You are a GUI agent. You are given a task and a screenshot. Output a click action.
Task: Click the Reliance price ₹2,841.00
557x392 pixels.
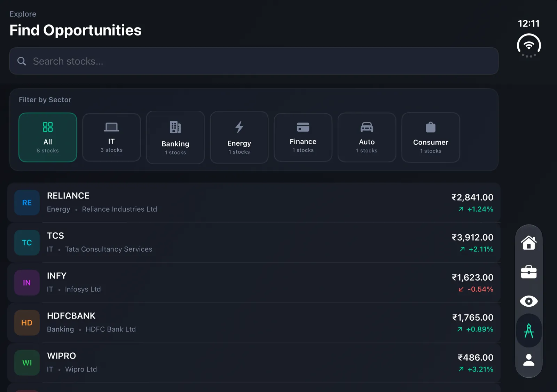point(472,197)
